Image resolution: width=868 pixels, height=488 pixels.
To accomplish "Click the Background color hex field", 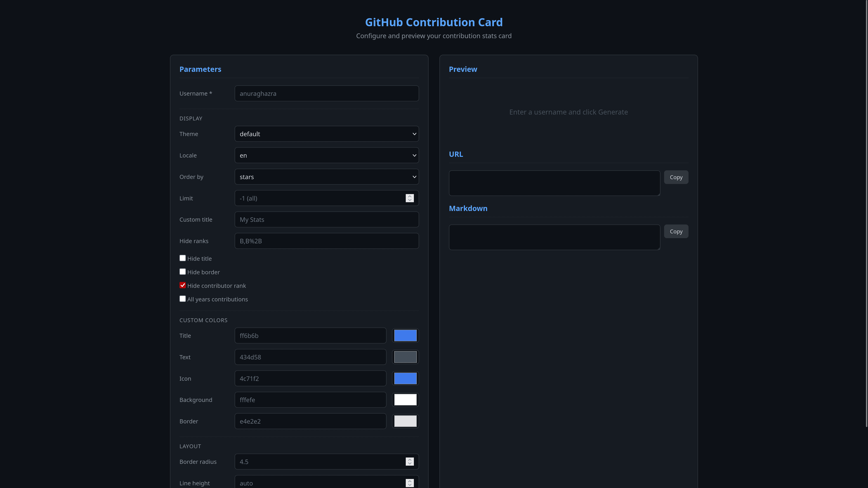I will [x=310, y=400].
